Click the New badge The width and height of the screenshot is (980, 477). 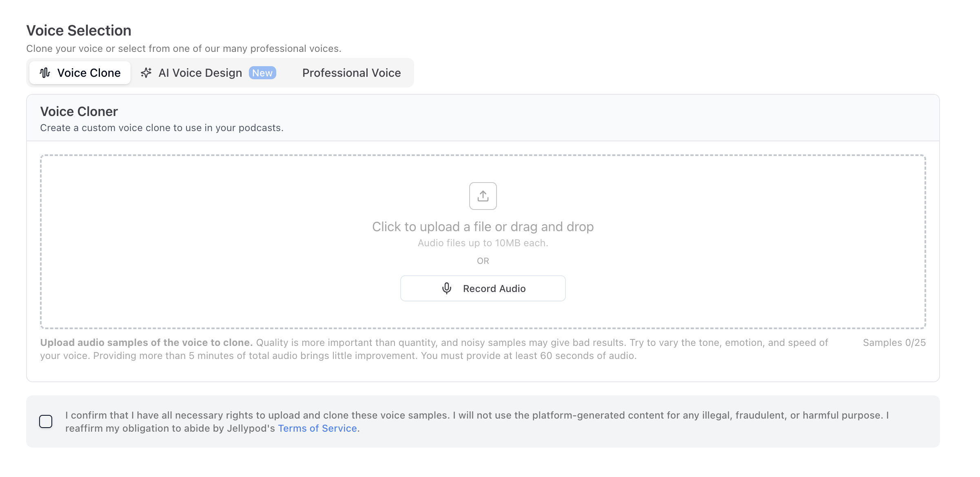point(262,73)
